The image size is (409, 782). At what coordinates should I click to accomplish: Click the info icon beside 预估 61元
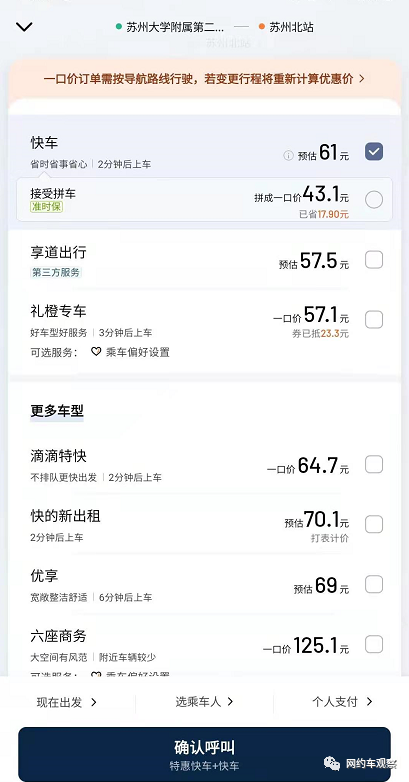288,156
